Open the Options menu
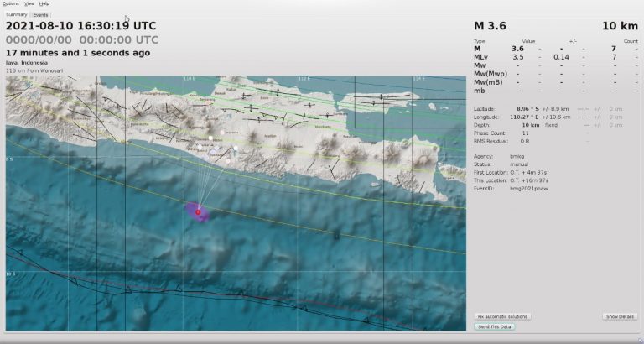The width and height of the screenshot is (644, 344). pyautogui.click(x=11, y=3)
